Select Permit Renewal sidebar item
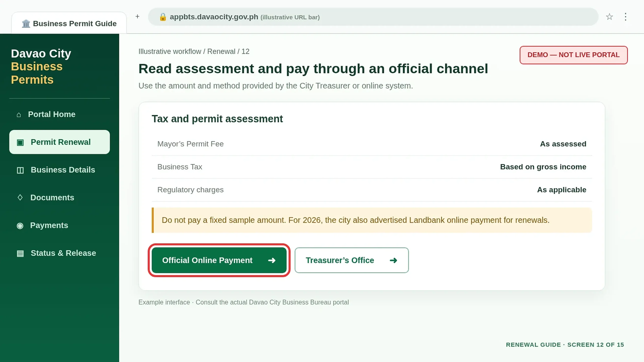 tap(59, 142)
